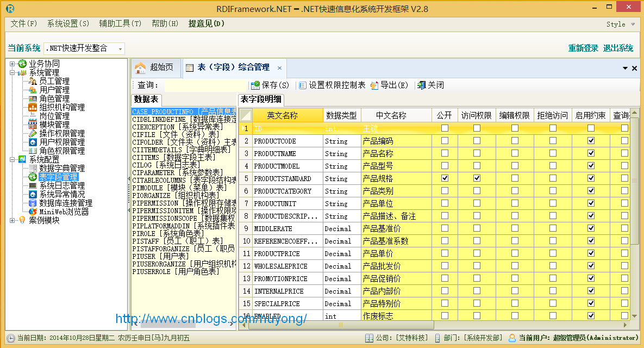The width and height of the screenshot is (644, 348).
Task: Open the 系统设置(S) menu
Action: point(68,23)
